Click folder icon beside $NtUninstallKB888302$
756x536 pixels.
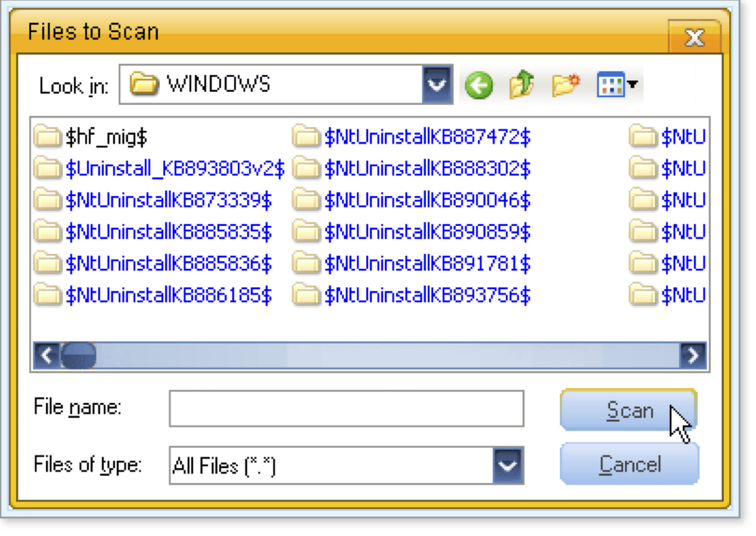307,169
